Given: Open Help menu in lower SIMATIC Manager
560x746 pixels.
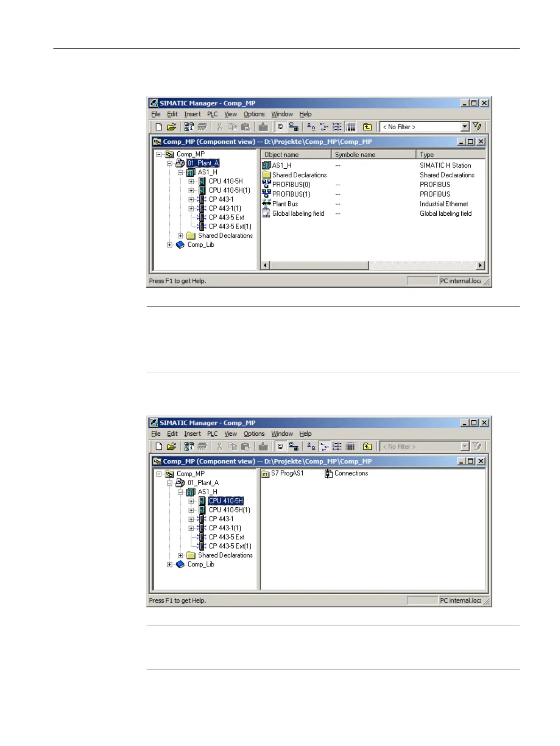Looking at the screenshot, I should point(306,434).
